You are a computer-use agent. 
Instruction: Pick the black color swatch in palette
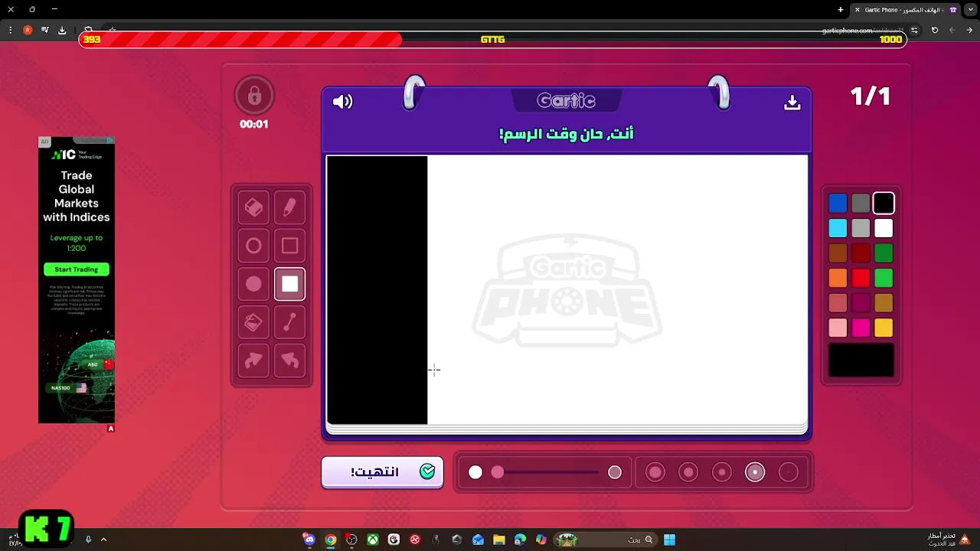(884, 203)
